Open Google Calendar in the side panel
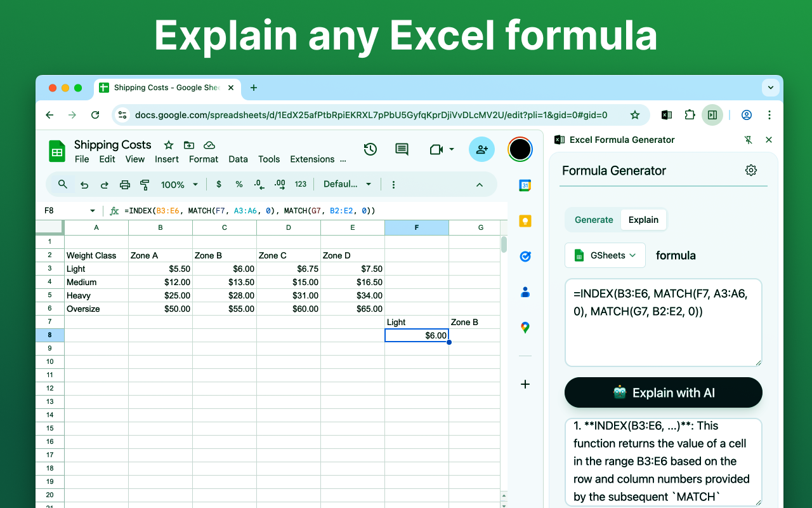 pyautogui.click(x=525, y=185)
